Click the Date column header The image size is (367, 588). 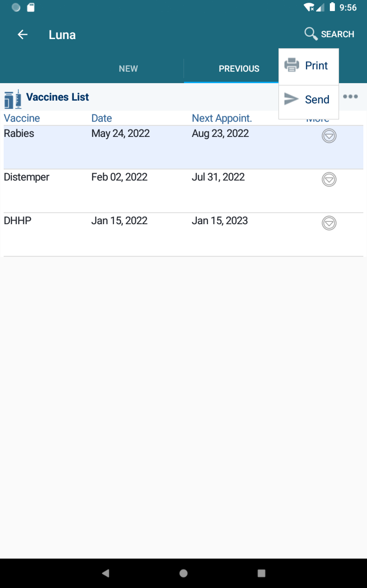101,118
